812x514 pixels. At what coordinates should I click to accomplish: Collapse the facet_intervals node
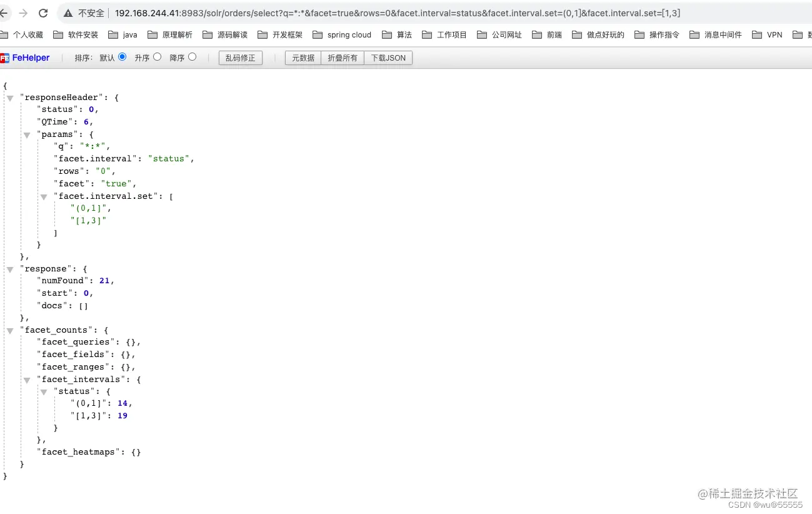pyautogui.click(x=27, y=380)
